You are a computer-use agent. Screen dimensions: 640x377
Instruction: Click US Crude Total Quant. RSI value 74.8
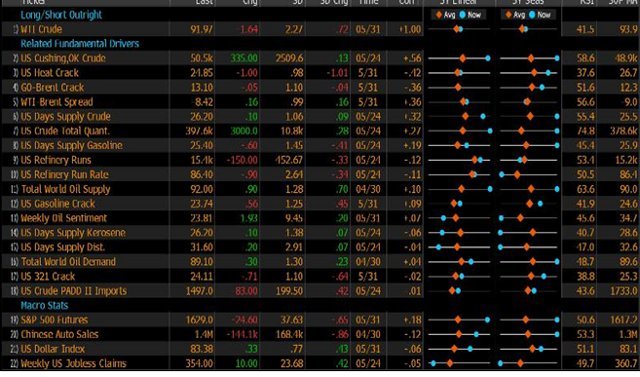coord(585,131)
